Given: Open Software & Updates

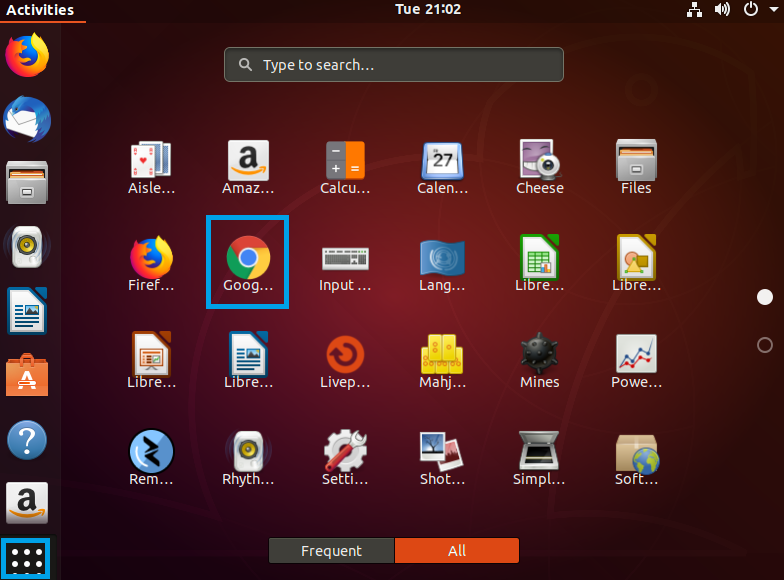Looking at the screenshot, I should (636, 458).
